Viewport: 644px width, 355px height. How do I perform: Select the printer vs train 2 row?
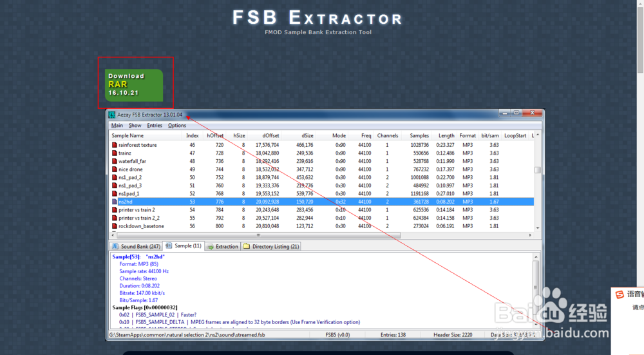click(321, 209)
